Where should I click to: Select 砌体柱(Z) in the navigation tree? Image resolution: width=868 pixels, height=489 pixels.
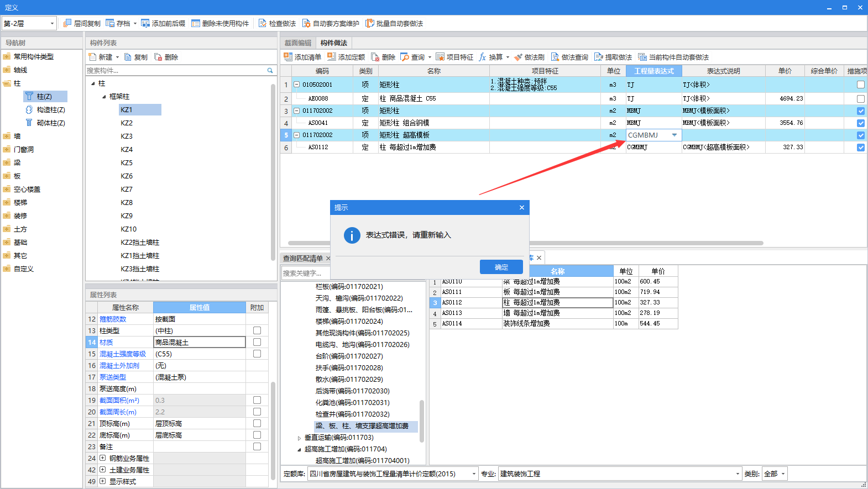[x=45, y=123]
